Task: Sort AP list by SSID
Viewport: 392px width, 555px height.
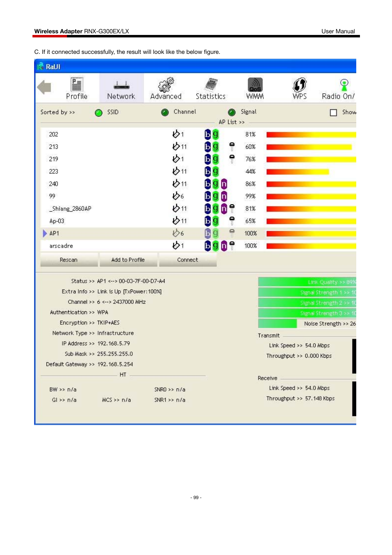Action: tap(99, 113)
